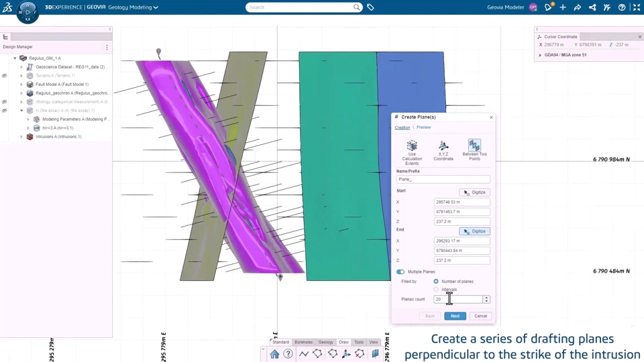Open notifications bell in top bar
644x362 pixels.
[548, 7]
